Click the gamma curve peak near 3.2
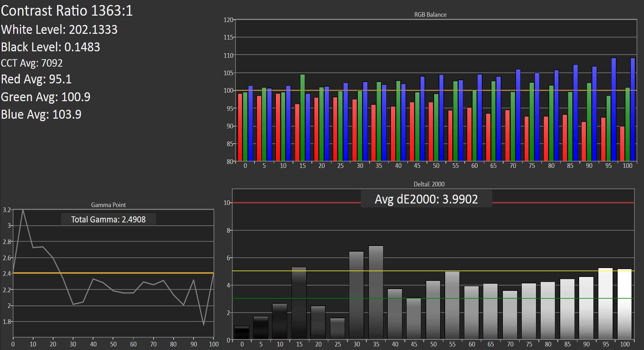Viewport: 644px width, 350px height. (23, 210)
